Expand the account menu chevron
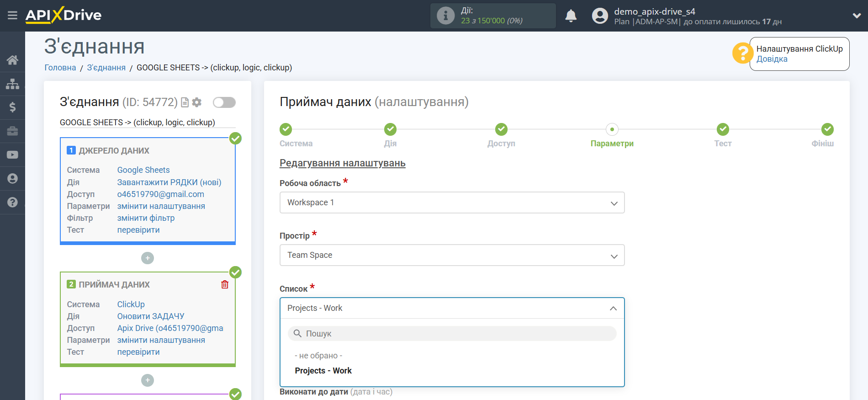 (x=857, y=16)
